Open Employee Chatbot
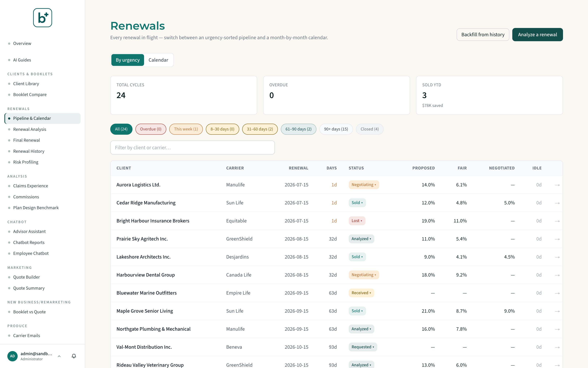The image size is (588, 368). click(x=31, y=253)
